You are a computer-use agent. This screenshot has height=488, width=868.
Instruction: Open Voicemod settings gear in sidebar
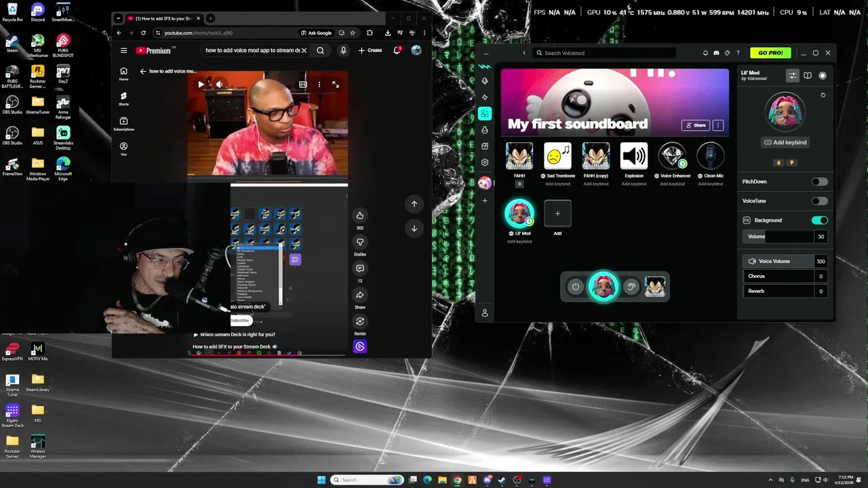[x=484, y=163]
